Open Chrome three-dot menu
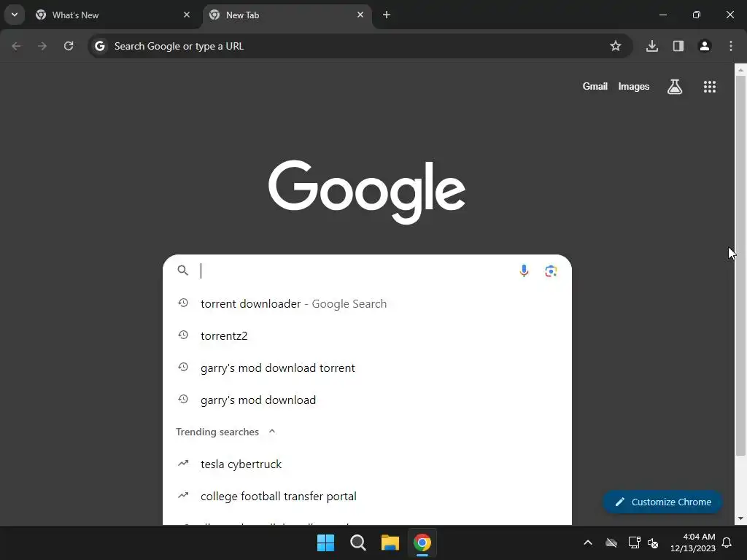Viewport: 747px width, 560px height. [731, 46]
